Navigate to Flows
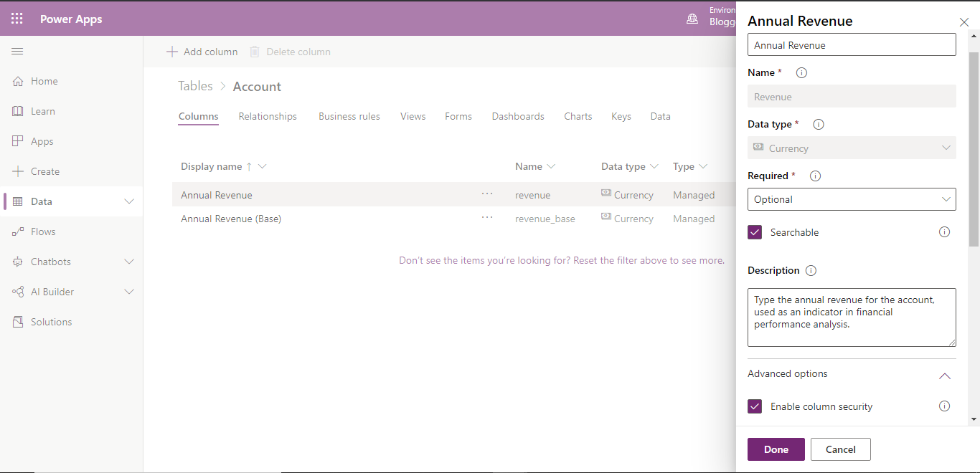 tap(44, 231)
